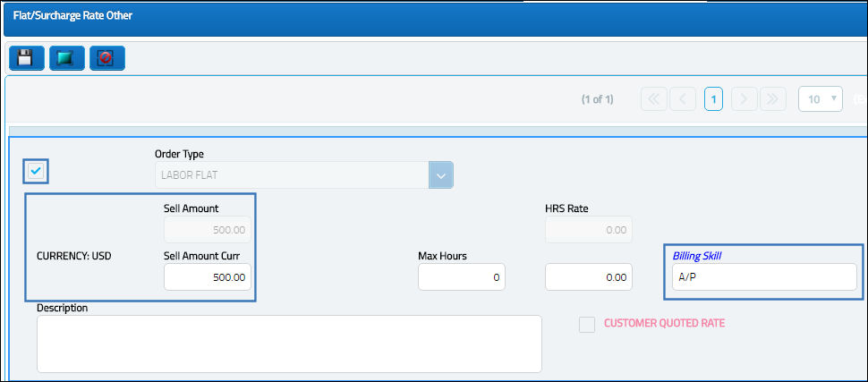
Task: Click the (1 of 1) page indicator
Action: 597,99
